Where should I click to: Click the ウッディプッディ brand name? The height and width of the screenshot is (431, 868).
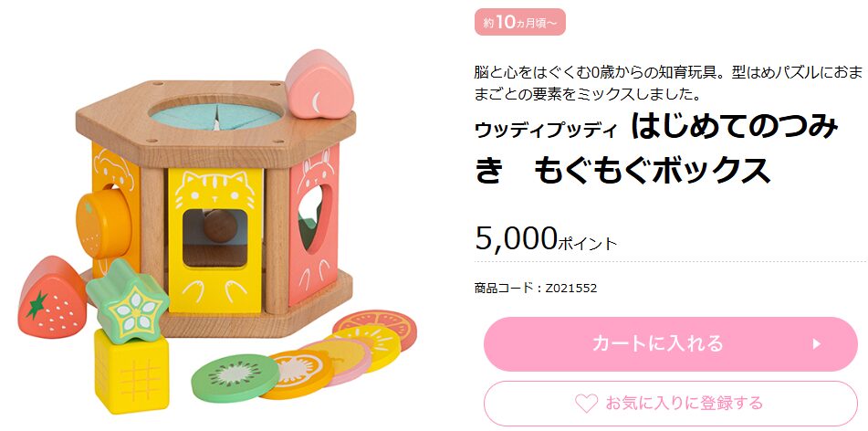pos(546,130)
